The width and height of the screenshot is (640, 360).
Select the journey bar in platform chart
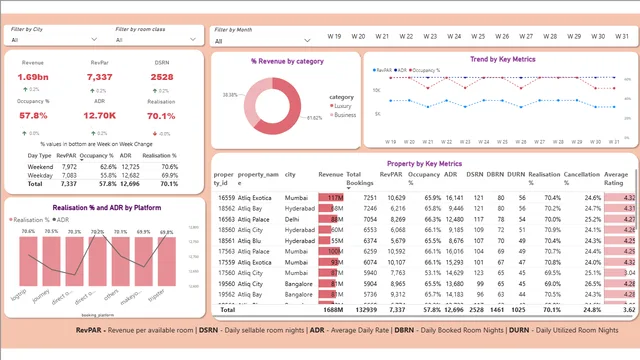pyautogui.click(x=51, y=262)
